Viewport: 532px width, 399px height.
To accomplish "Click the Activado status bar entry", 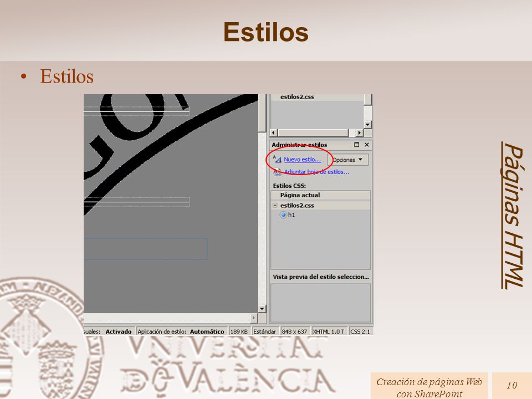I will (x=119, y=332).
